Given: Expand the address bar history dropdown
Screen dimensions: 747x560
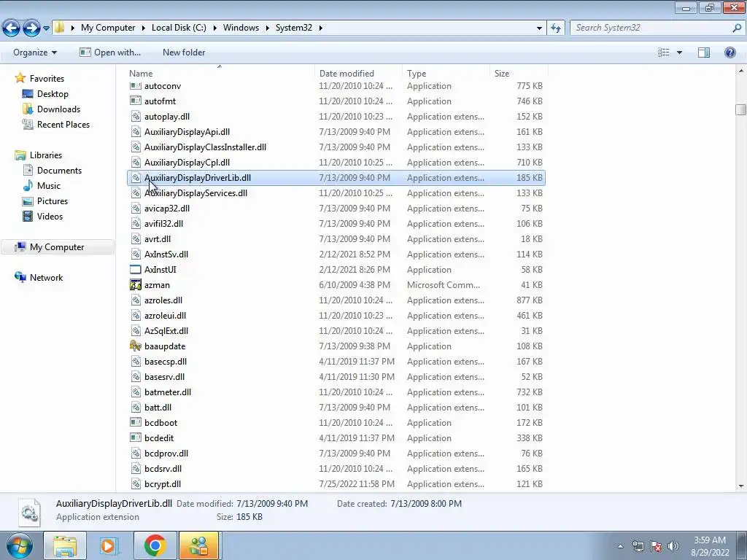Looking at the screenshot, I should click(539, 28).
